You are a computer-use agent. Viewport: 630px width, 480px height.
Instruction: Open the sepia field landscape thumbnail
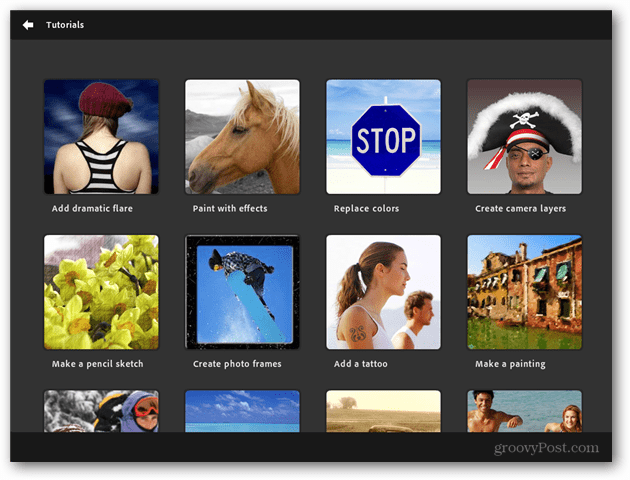coord(383,411)
